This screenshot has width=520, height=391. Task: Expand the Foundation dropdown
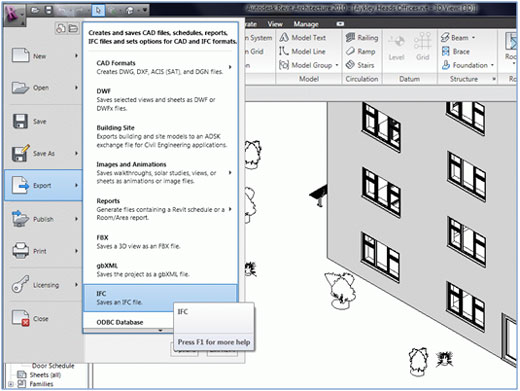(492, 65)
